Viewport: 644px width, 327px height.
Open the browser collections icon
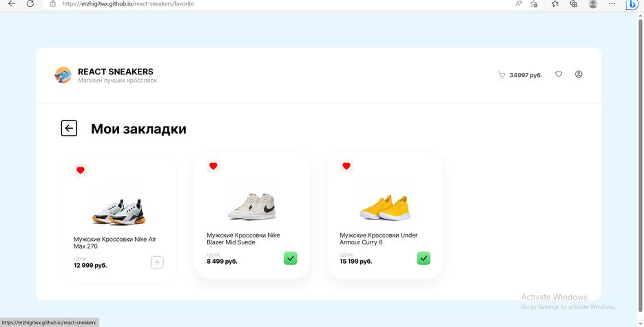click(574, 3)
